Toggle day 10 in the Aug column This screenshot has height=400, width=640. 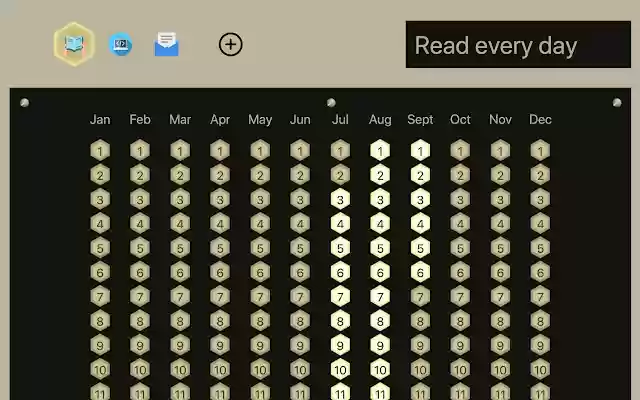point(380,370)
